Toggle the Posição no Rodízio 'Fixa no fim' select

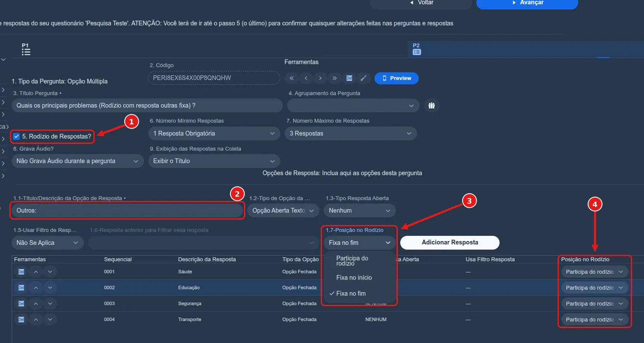point(360,243)
